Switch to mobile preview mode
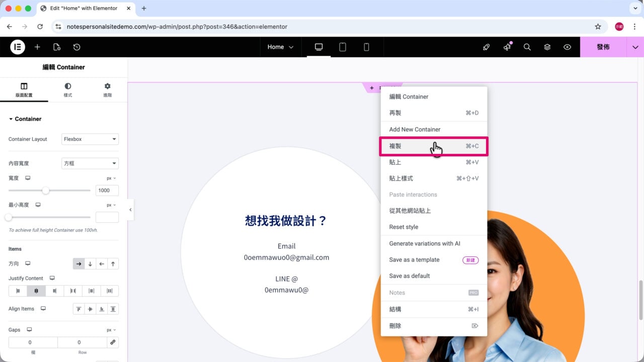The height and width of the screenshot is (362, 644). (x=366, y=47)
